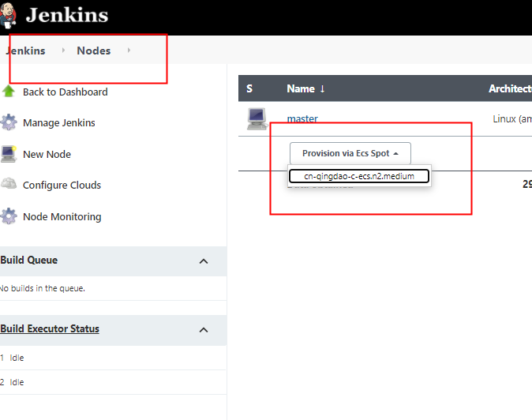The width and height of the screenshot is (532, 420).
Task: Open Manage Jenkins
Action: 59,123
